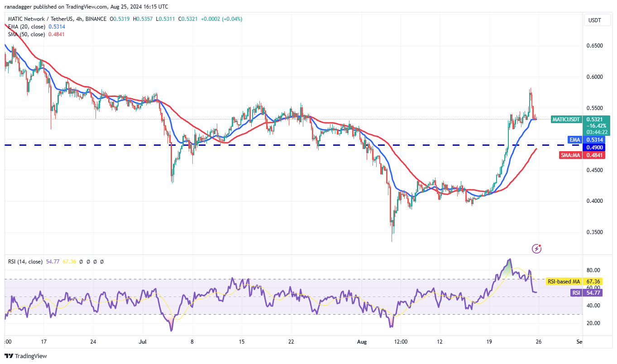The height and width of the screenshot is (364, 617).
Task: Click the high value H0.5357
Action: 143,19
